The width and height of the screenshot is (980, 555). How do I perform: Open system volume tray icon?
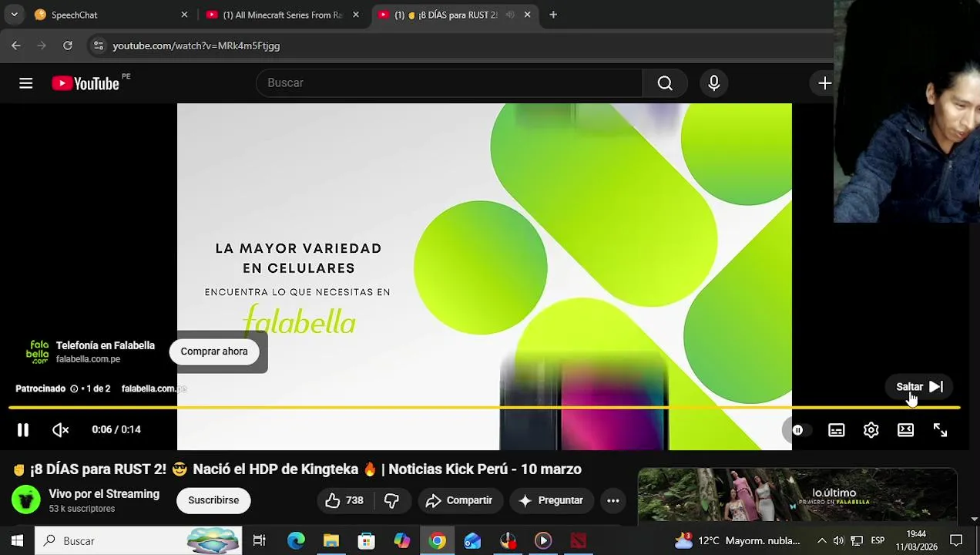838,541
